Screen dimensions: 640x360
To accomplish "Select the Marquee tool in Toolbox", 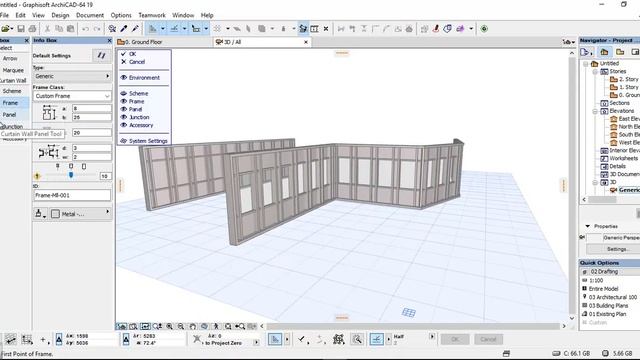I will tap(13, 70).
